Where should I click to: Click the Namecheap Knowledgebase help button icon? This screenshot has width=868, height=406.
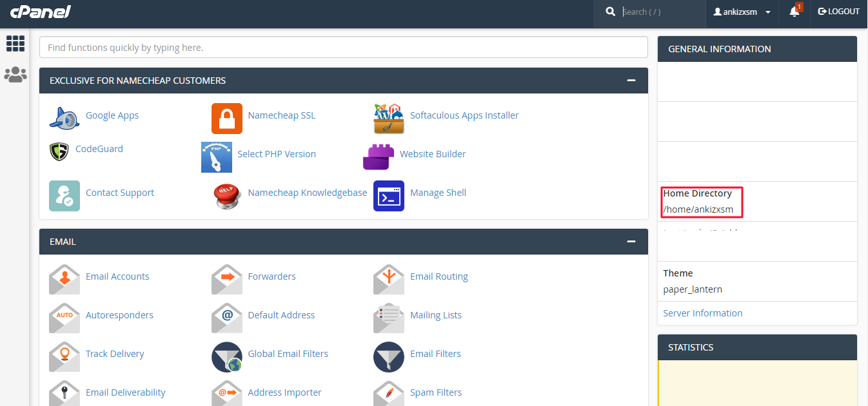(x=227, y=196)
